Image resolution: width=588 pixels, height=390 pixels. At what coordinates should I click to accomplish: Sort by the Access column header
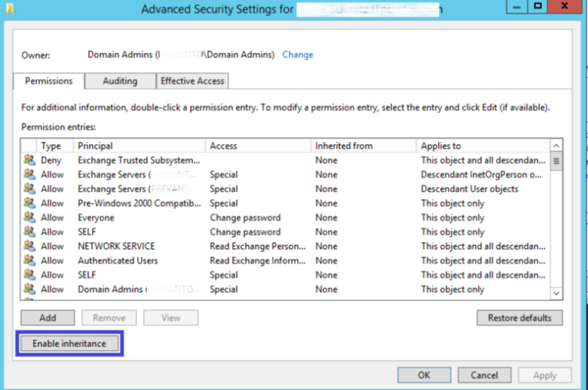pyautogui.click(x=258, y=146)
